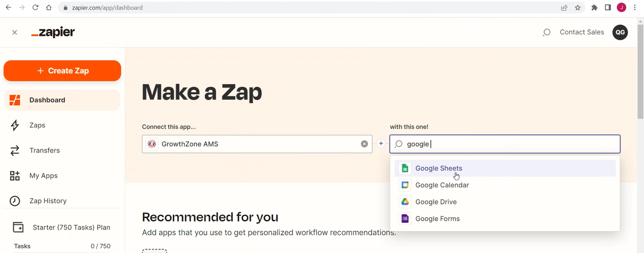This screenshot has height=253, width=644.
Task: Open Zapier search magnifier in header
Action: [546, 32]
